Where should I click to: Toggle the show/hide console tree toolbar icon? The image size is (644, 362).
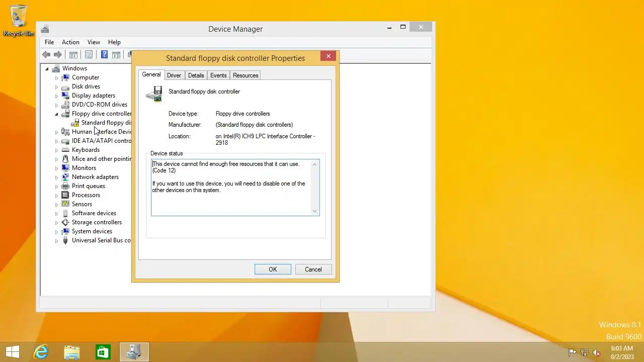click(73, 55)
